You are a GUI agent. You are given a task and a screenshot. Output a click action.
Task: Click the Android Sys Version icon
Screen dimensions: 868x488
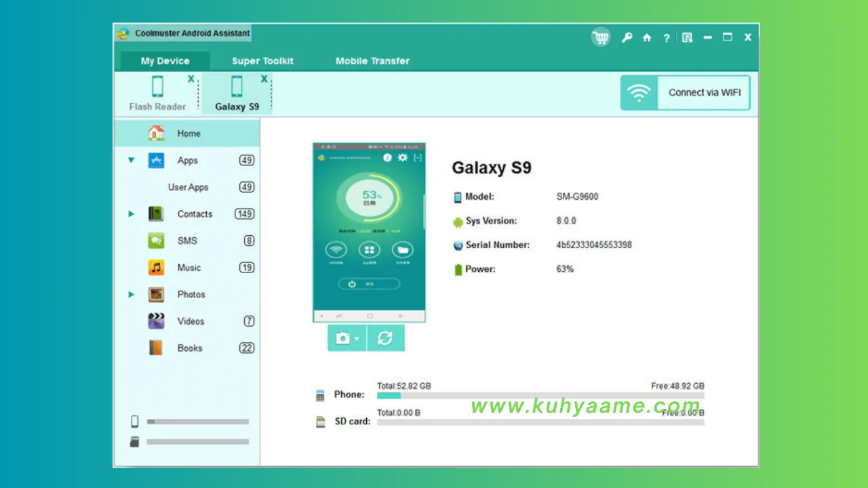458,222
